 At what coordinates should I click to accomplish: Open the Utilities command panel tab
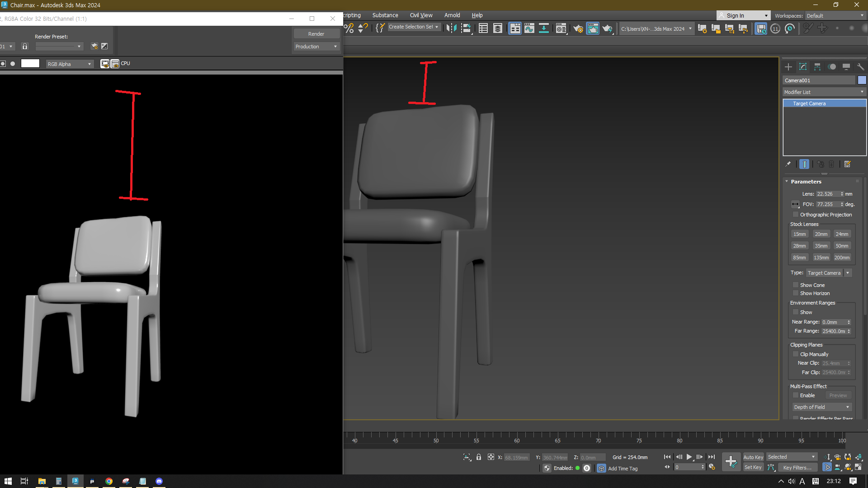[860, 67]
